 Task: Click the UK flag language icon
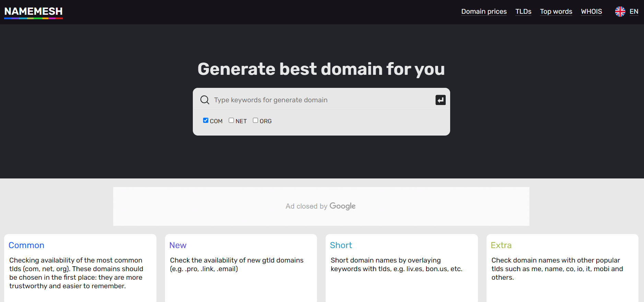click(x=620, y=12)
